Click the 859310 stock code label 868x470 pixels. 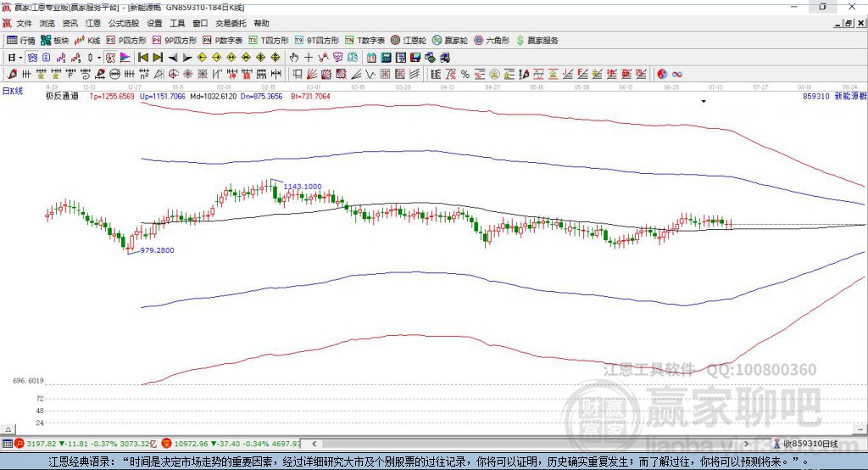[816, 96]
